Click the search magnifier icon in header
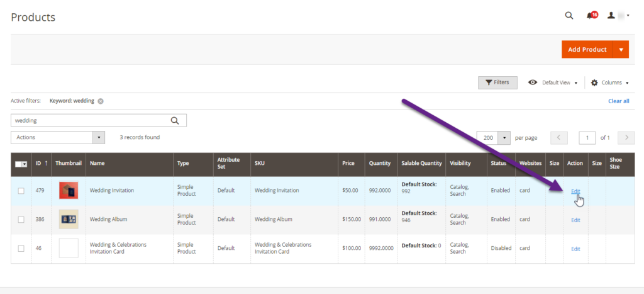The width and height of the screenshot is (644, 294). click(x=569, y=16)
